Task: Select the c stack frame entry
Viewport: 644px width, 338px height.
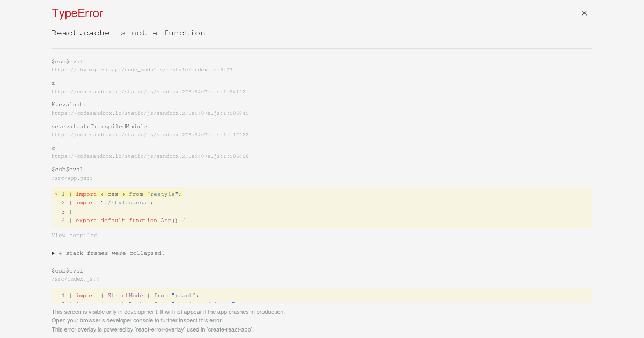Action: pos(53,148)
